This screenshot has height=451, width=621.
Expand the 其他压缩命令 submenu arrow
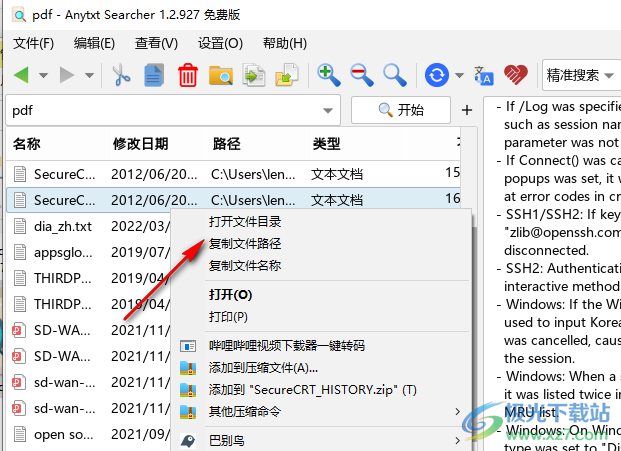[458, 412]
